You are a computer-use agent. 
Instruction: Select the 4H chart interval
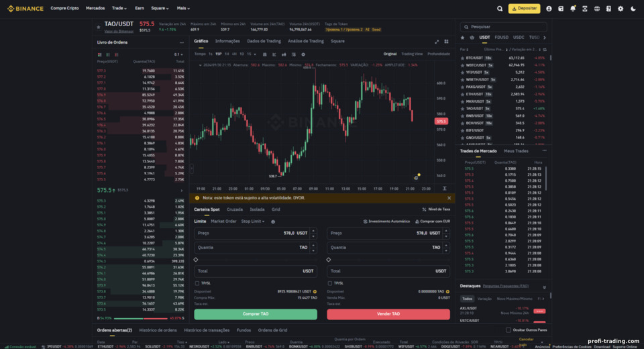pyautogui.click(x=234, y=54)
